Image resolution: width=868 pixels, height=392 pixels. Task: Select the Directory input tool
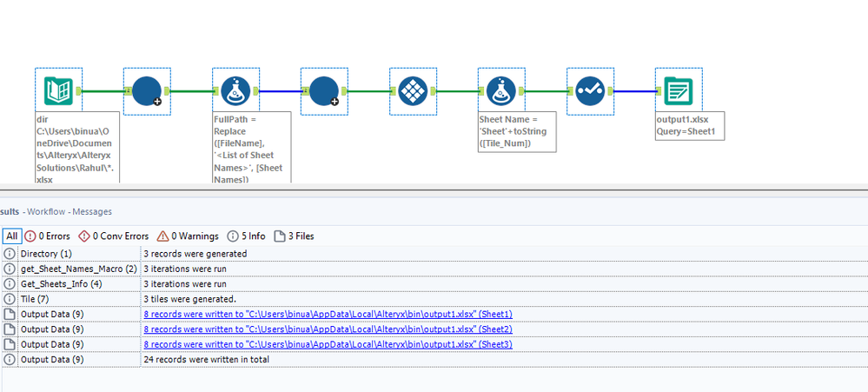[x=58, y=90]
